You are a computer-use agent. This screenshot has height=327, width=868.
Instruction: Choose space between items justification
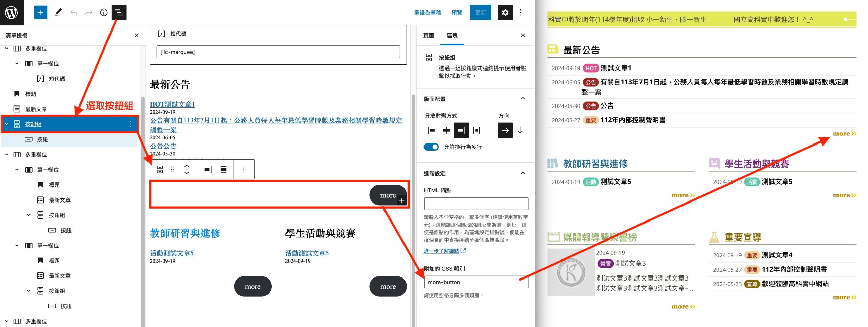pos(476,130)
